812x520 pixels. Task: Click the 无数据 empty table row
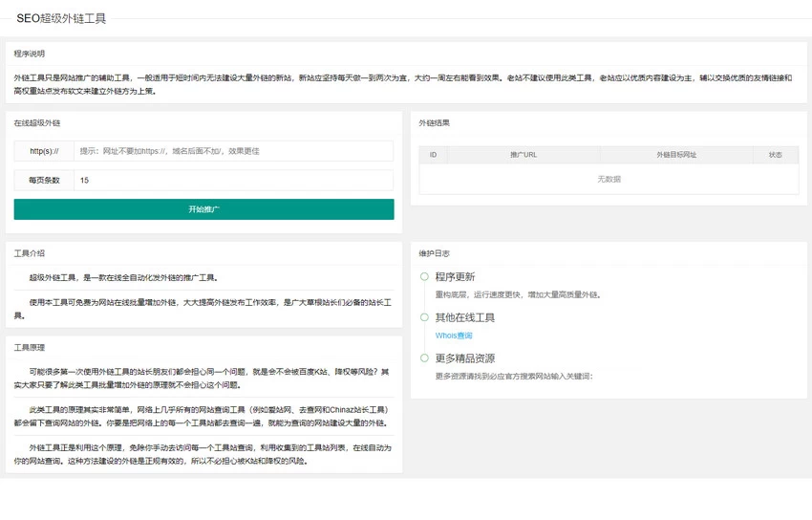coord(609,179)
